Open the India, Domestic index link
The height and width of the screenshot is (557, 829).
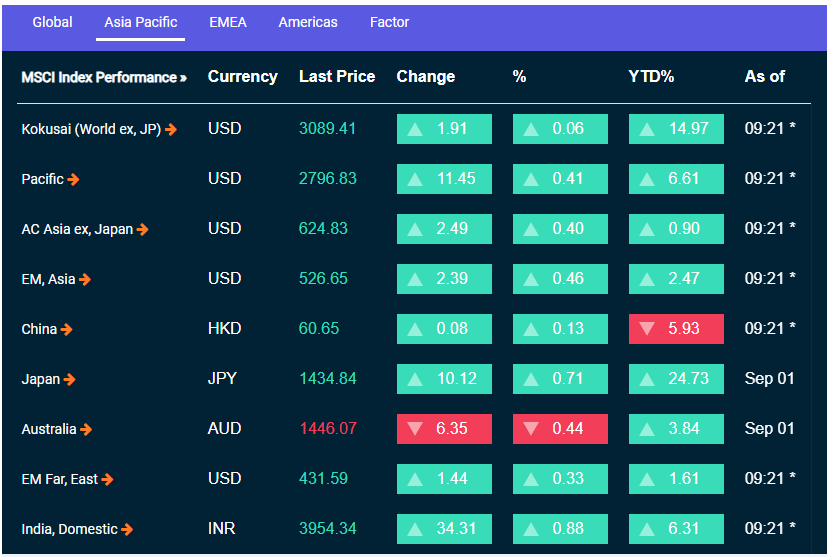69,529
